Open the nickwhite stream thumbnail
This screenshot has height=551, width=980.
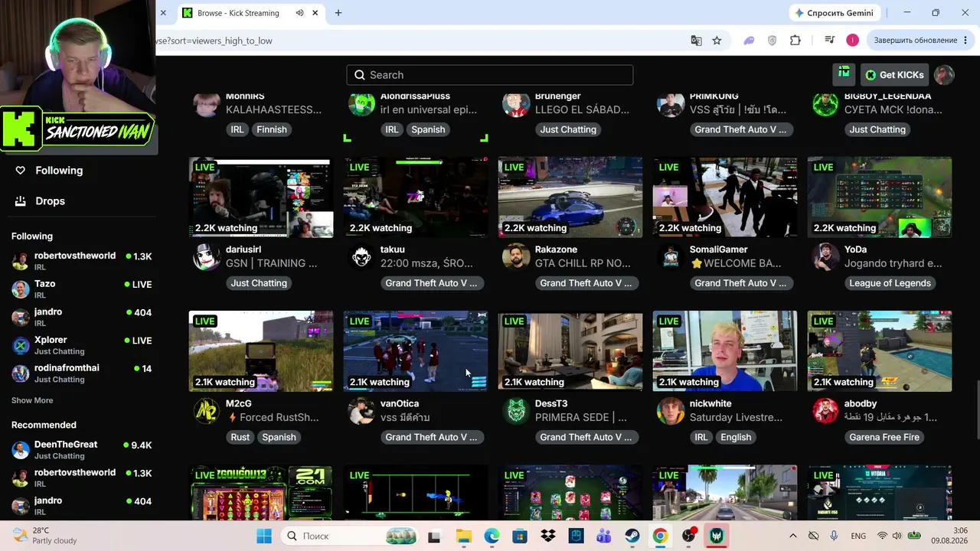725,351
